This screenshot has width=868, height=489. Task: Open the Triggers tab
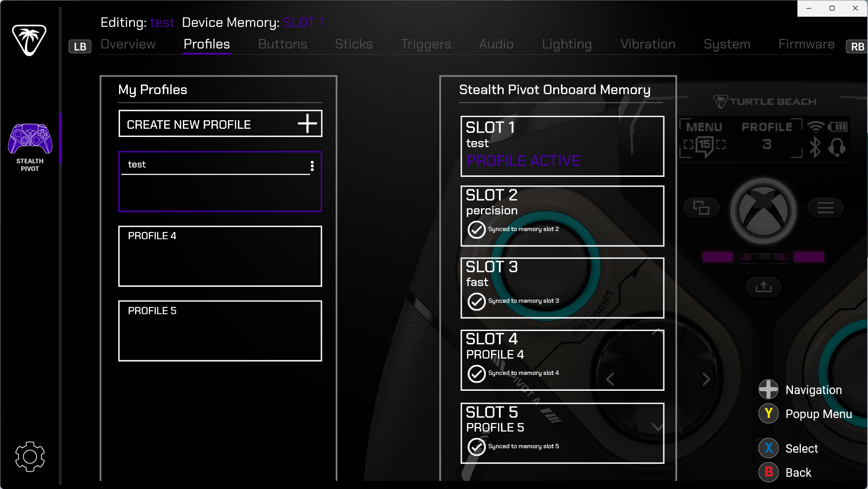[426, 44]
